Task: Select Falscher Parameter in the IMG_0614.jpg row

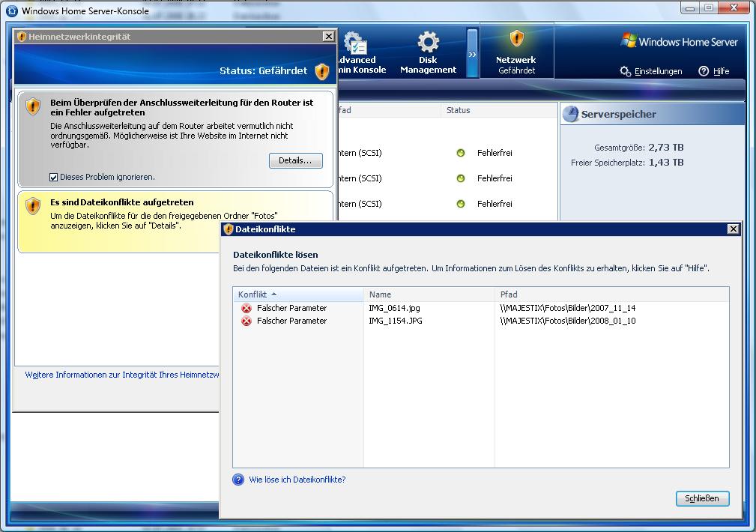Action: 291,308
